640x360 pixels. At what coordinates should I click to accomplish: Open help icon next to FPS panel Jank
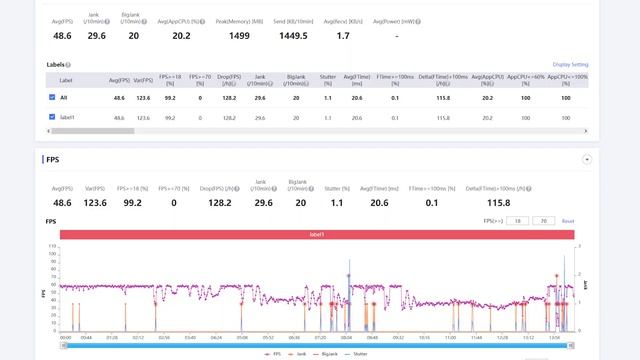pos(274,189)
